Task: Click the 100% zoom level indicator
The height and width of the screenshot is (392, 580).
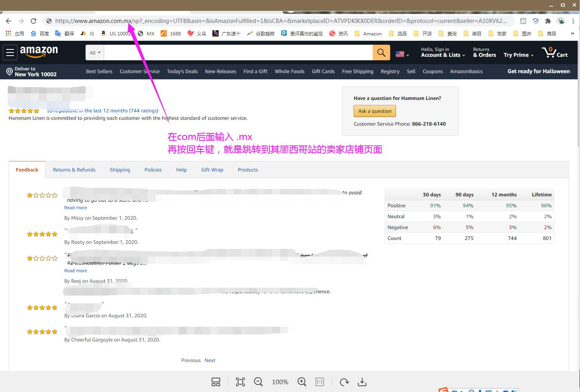Action: tap(280, 382)
